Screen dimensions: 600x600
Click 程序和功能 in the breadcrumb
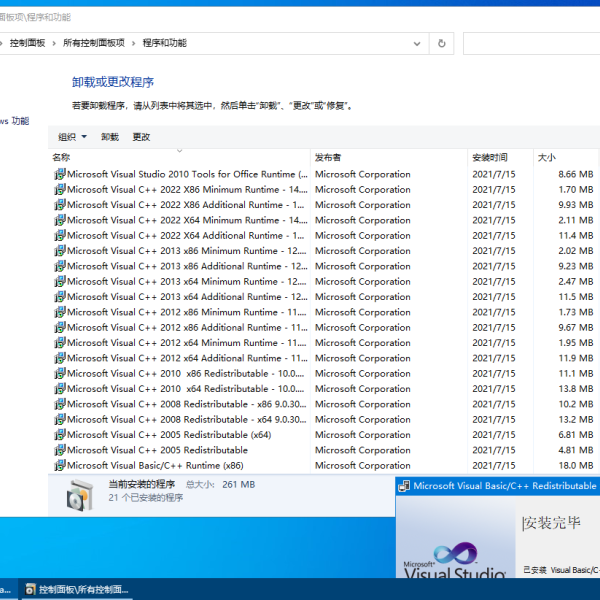point(165,43)
